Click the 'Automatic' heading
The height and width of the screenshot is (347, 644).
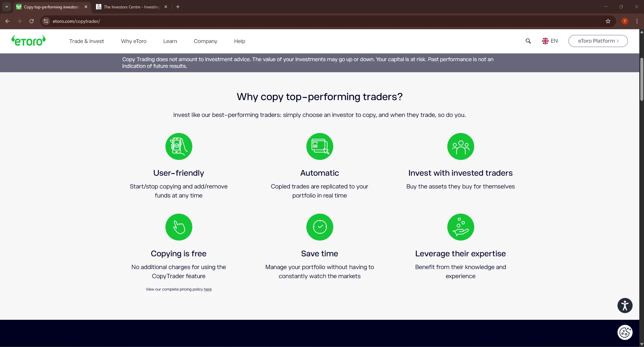tap(319, 173)
